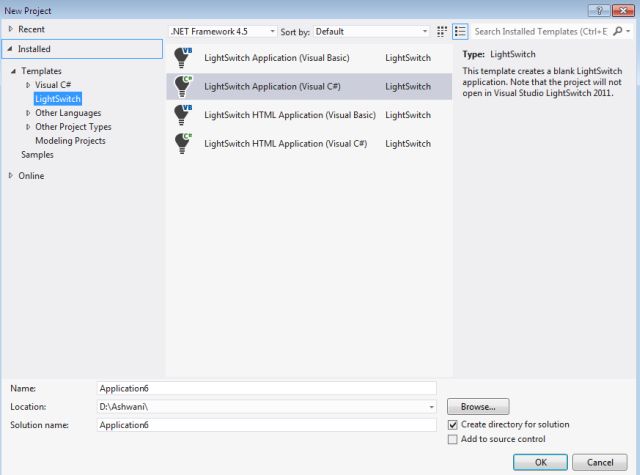Image resolution: width=640 pixels, height=475 pixels.
Task: Select LightSwitch Application (Visual C#) template
Action: (x=309, y=86)
